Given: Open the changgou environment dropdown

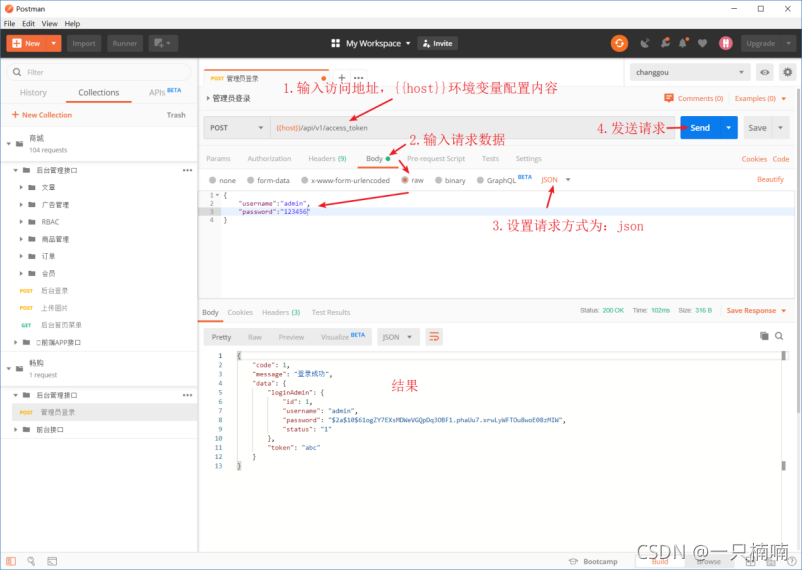Looking at the screenshot, I should click(690, 72).
